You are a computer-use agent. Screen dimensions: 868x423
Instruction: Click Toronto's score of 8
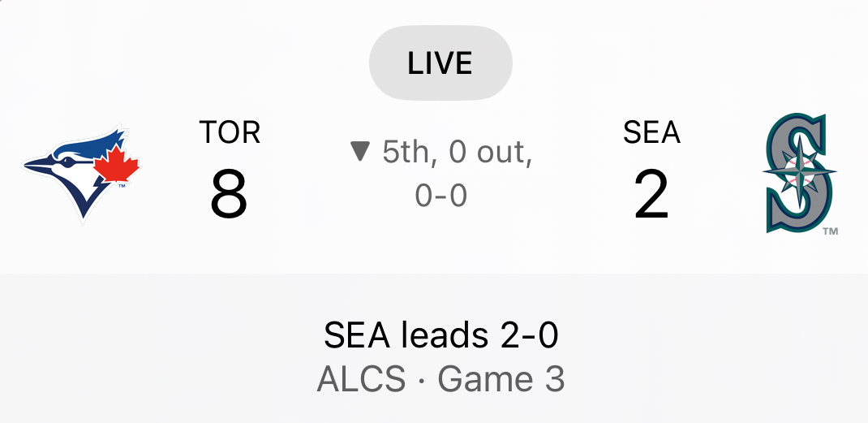229,196
